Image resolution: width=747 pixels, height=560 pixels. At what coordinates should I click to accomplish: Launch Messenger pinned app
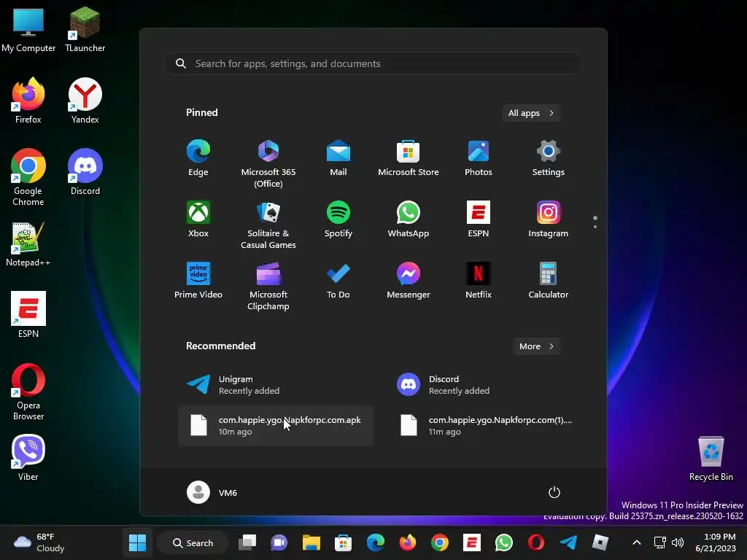409,281
